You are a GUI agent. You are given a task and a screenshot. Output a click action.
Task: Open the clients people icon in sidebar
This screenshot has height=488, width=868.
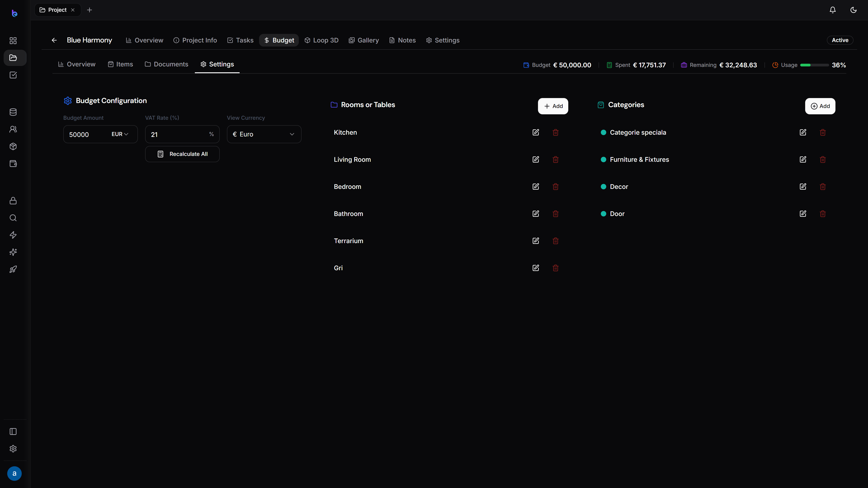[13, 129]
